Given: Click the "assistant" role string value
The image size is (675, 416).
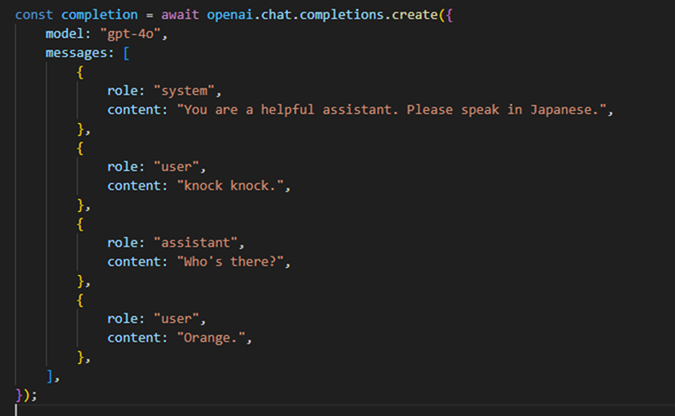Looking at the screenshot, I should (x=195, y=242).
